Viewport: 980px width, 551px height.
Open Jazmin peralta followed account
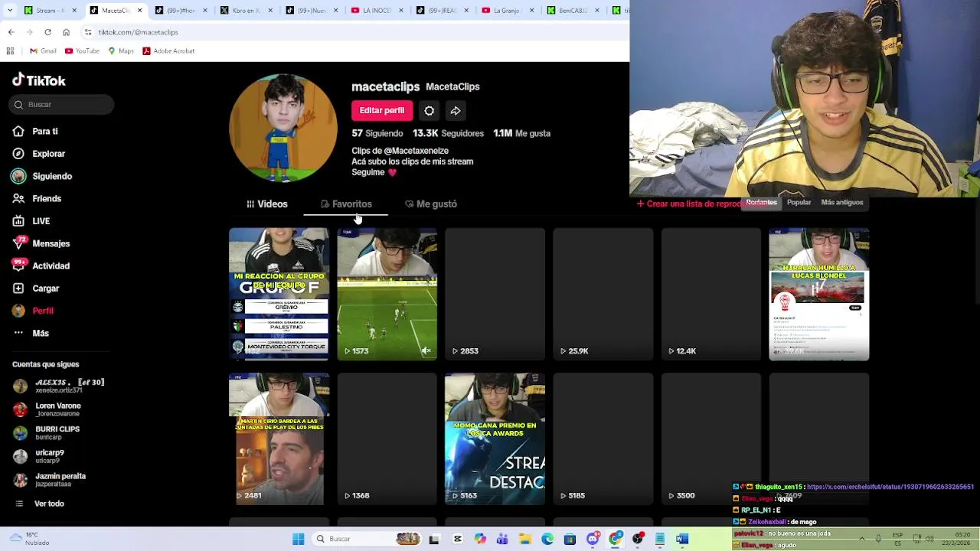50,480
